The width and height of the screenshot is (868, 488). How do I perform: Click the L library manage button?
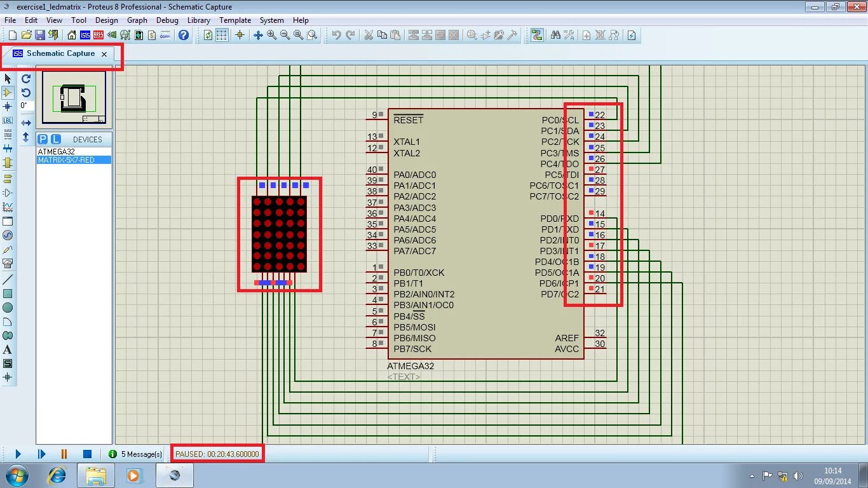click(55, 139)
